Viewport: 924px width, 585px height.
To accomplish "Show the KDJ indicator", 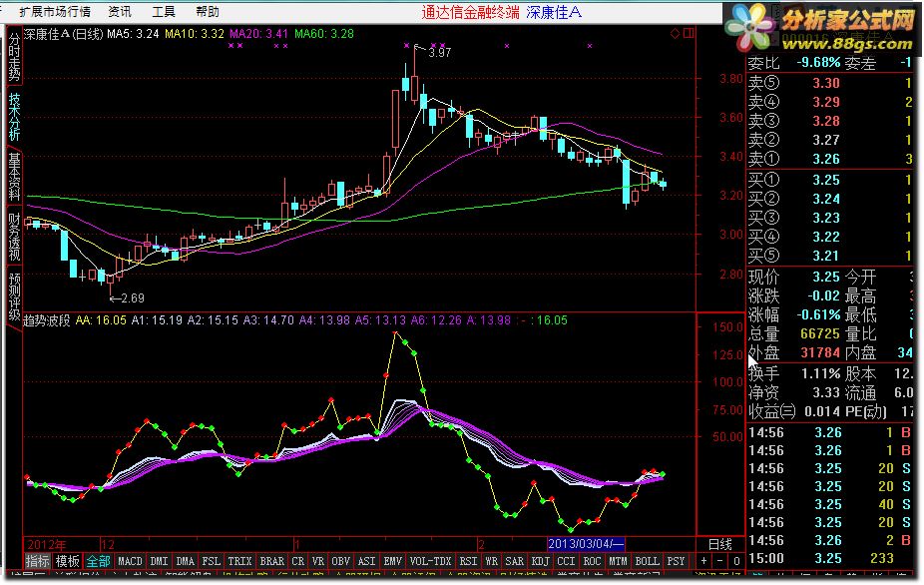I will [541, 561].
